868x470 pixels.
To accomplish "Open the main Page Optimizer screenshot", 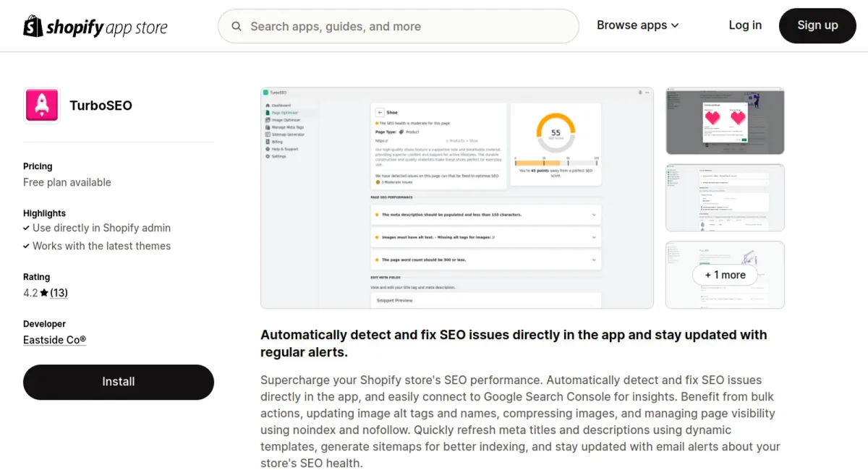I will [457, 198].
